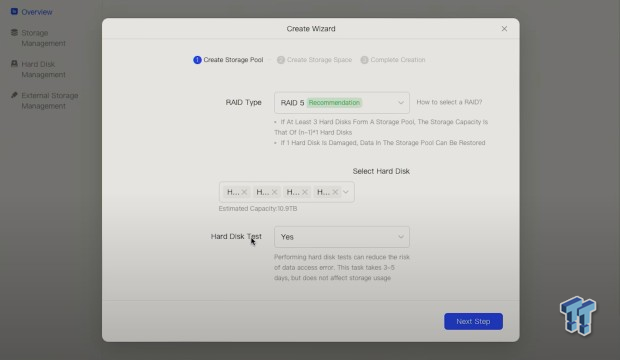Open the RAID Type dropdown
This screenshot has width=620, height=360.
(x=342, y=103)
